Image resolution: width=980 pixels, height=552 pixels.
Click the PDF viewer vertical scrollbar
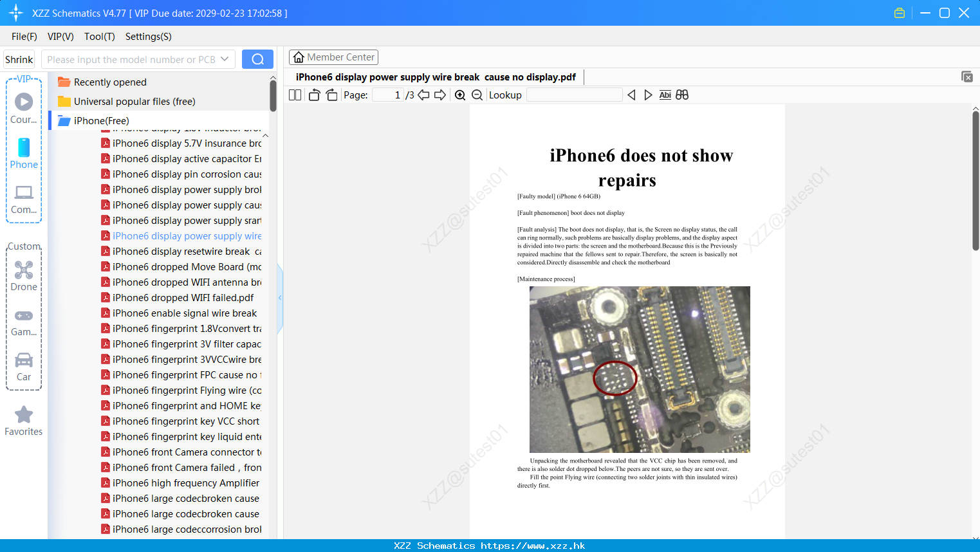coord(975,180)
